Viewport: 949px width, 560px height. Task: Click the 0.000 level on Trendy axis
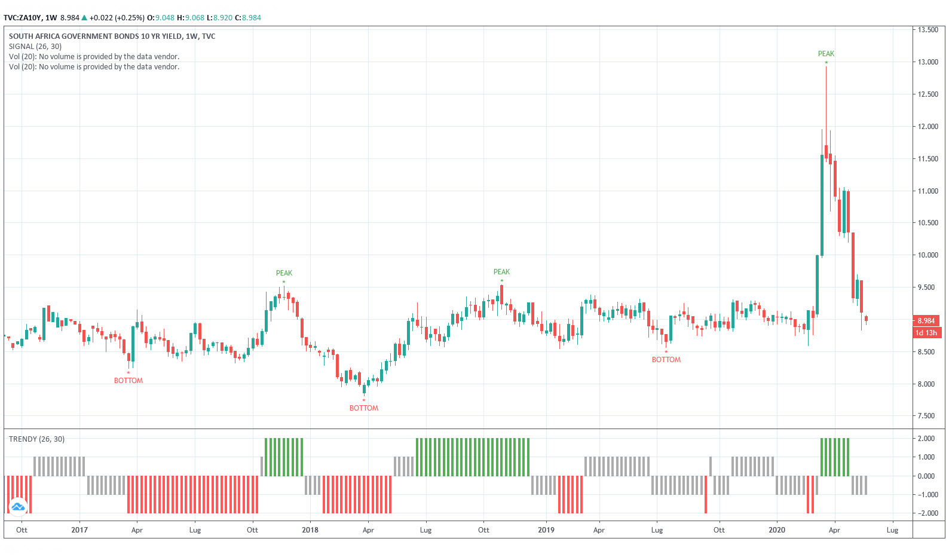pyautogui.click(x=926, y=476)
